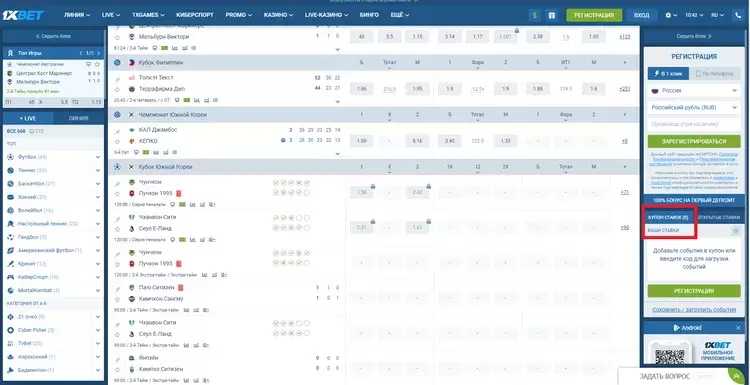The width and height of the screenshot is (750, 385).
Task: Click the Футбол soccer ball icon in sidebar
Action: tap(11, 157)
